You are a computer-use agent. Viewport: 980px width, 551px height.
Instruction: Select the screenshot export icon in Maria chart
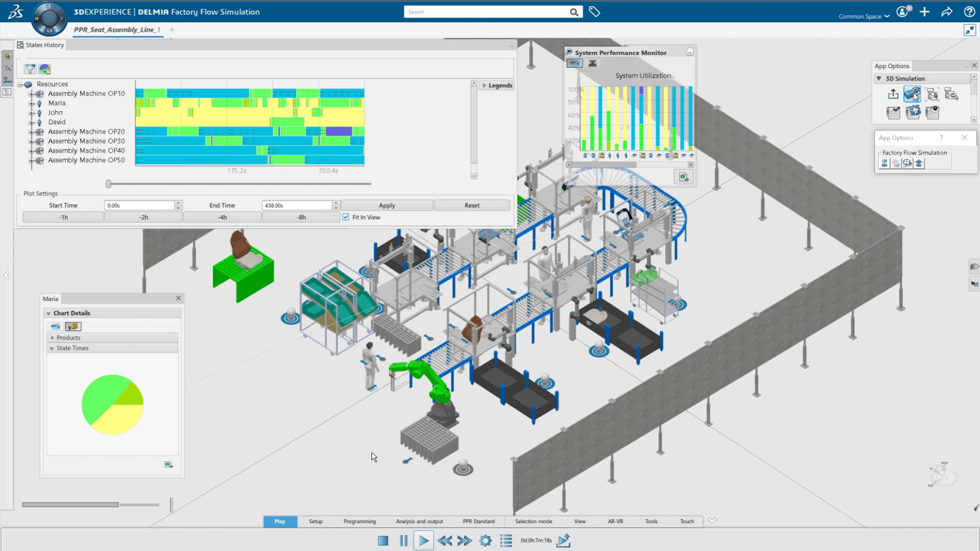(169, 464)
